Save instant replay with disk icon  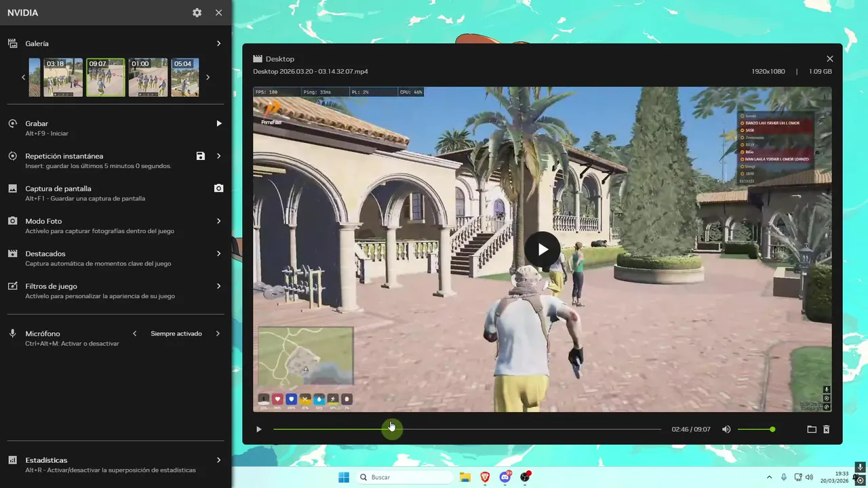click(201, 156)
